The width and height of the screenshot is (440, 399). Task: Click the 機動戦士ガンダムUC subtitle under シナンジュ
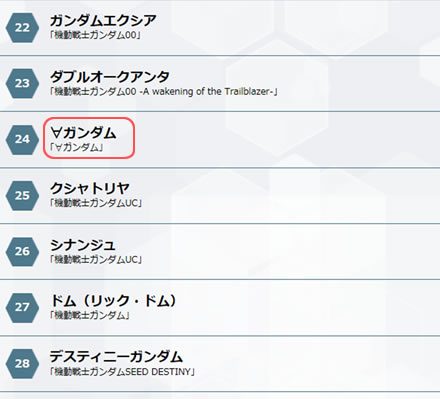point(96,259)
